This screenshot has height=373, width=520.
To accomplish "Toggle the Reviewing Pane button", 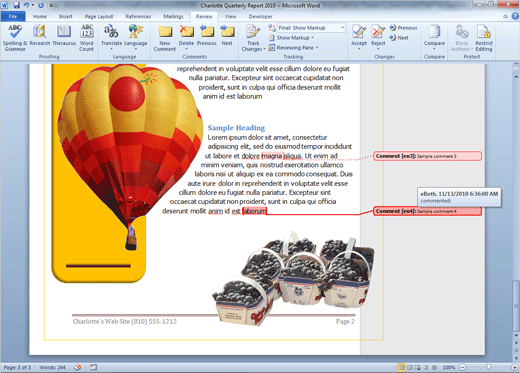I will (x=291, y=48).
